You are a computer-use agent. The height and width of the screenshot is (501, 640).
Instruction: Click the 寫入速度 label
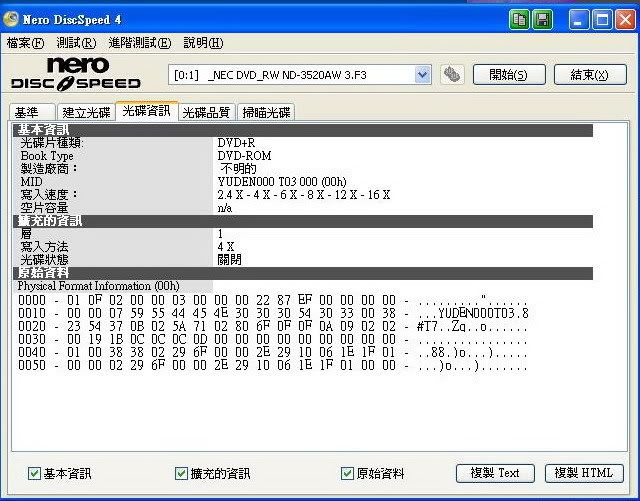[49, 195]
